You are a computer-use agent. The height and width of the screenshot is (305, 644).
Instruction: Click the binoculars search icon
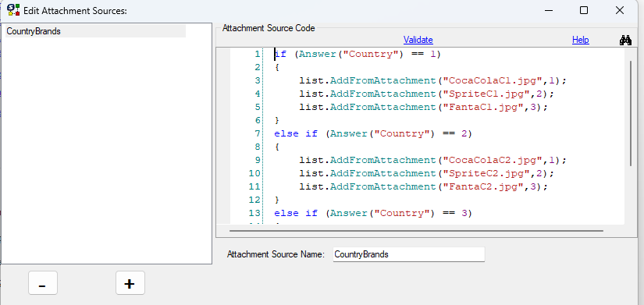tap(625, 40)
